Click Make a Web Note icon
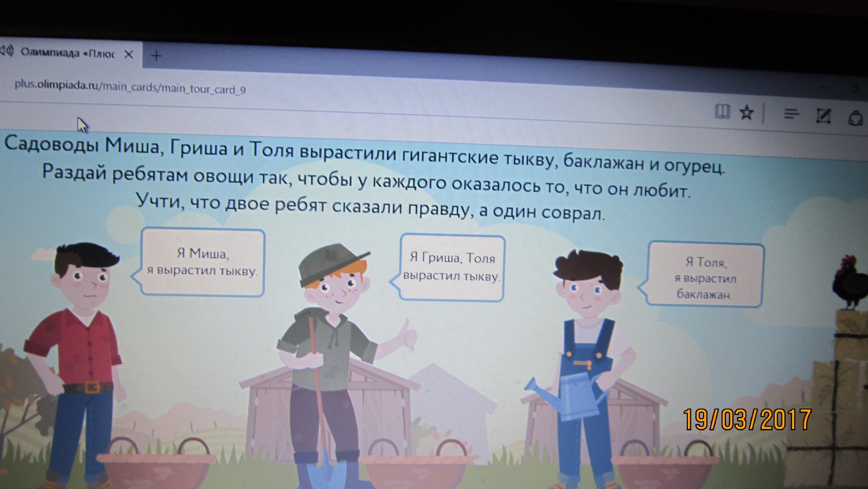Image resolution: width=868 pixels, height=489 pixels. point(823,116)
